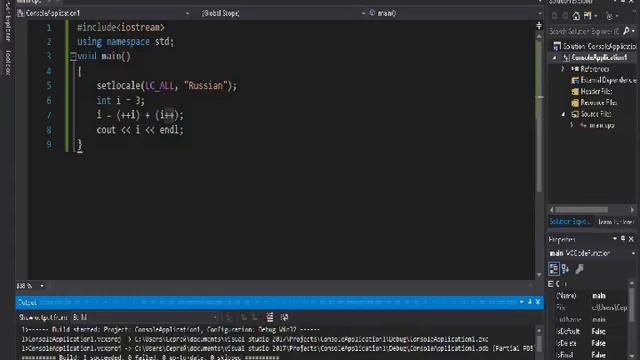Expand the References node
This screenshot has width=640, height=360.
pos(563,69)
